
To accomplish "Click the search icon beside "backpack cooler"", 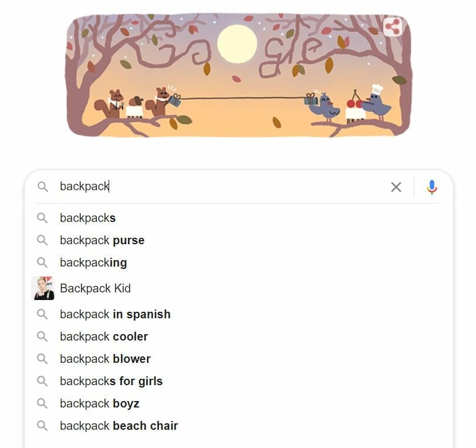I will [42, 336].
